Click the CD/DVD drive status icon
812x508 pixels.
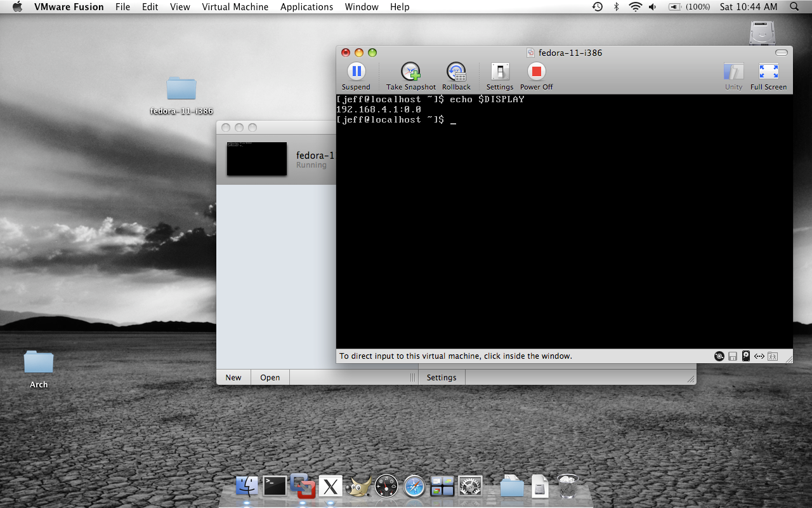[719, 356]
